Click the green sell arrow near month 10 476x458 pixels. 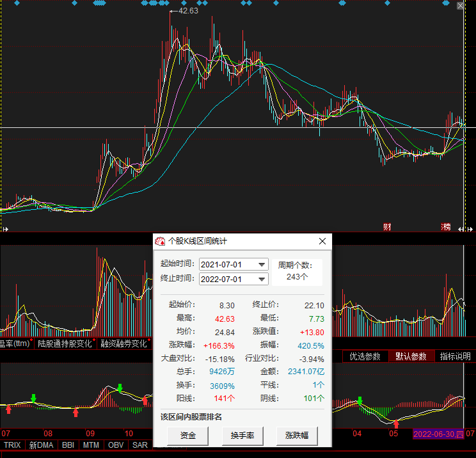coord(120,388)
